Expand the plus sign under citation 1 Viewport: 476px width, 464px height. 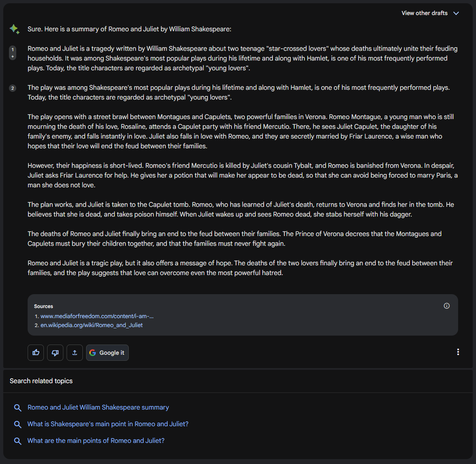point(13,56)
